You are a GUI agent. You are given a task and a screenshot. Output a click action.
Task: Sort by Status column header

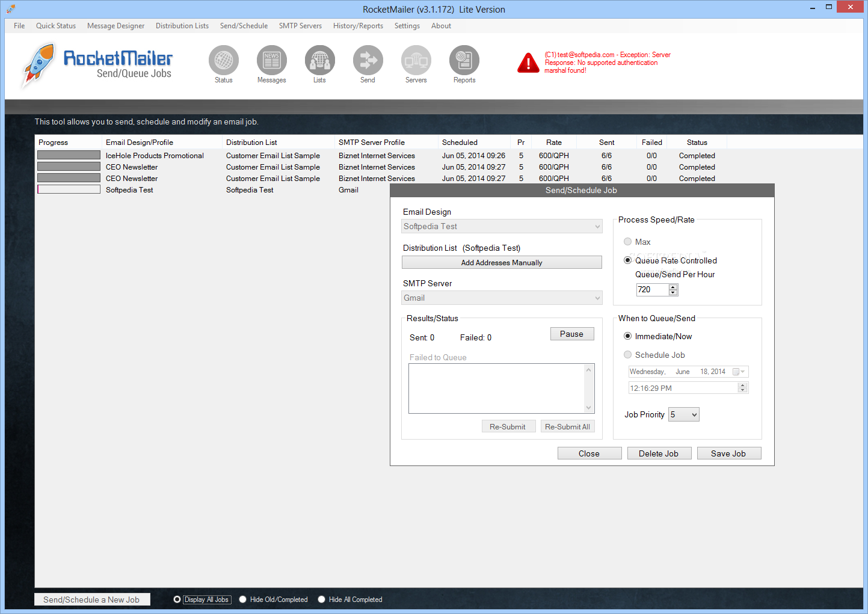coord(697,143)
